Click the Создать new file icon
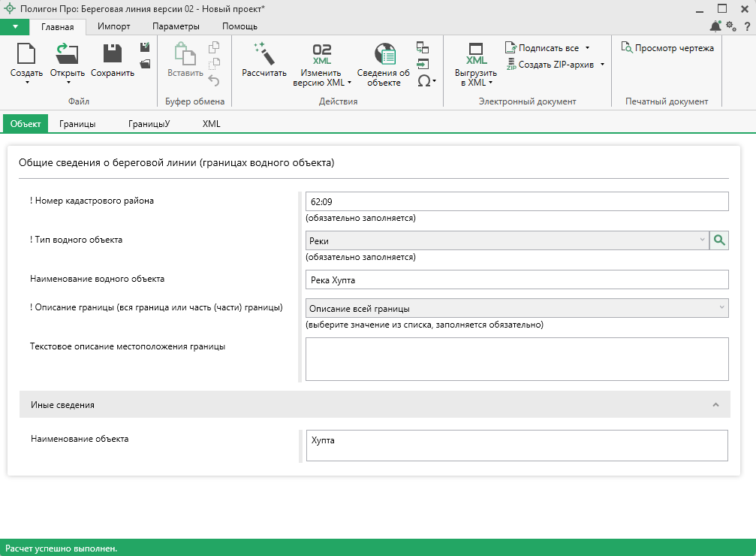 tap(26, 55)
